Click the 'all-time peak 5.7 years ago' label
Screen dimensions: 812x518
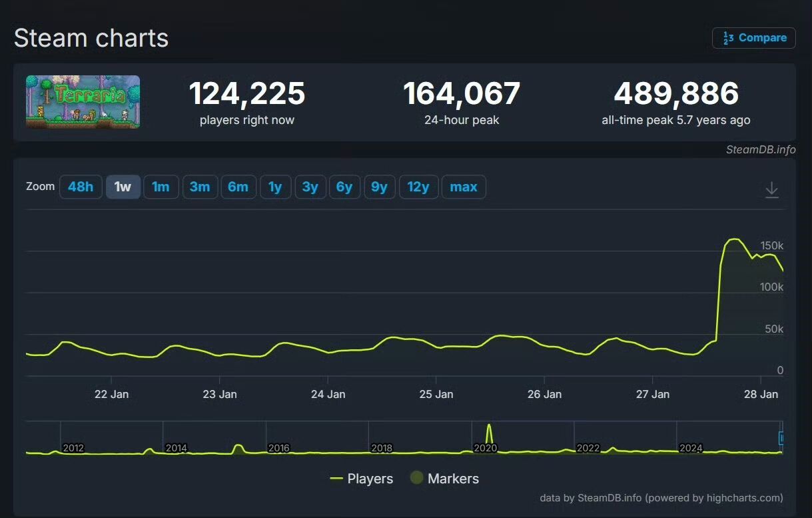(676, 121)
